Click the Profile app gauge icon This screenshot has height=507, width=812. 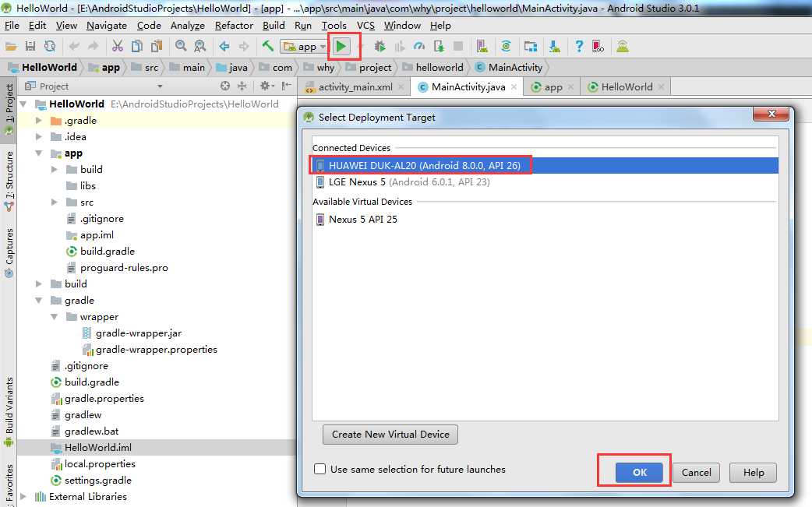(419, 47)
